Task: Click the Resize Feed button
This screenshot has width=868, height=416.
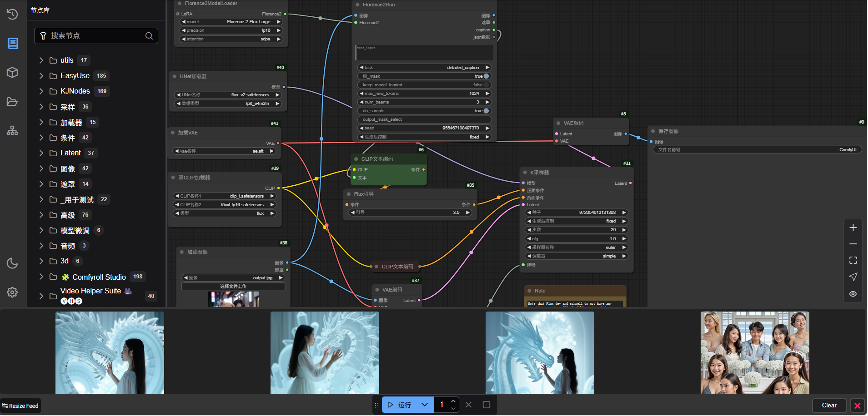Action: coord(20,406)
